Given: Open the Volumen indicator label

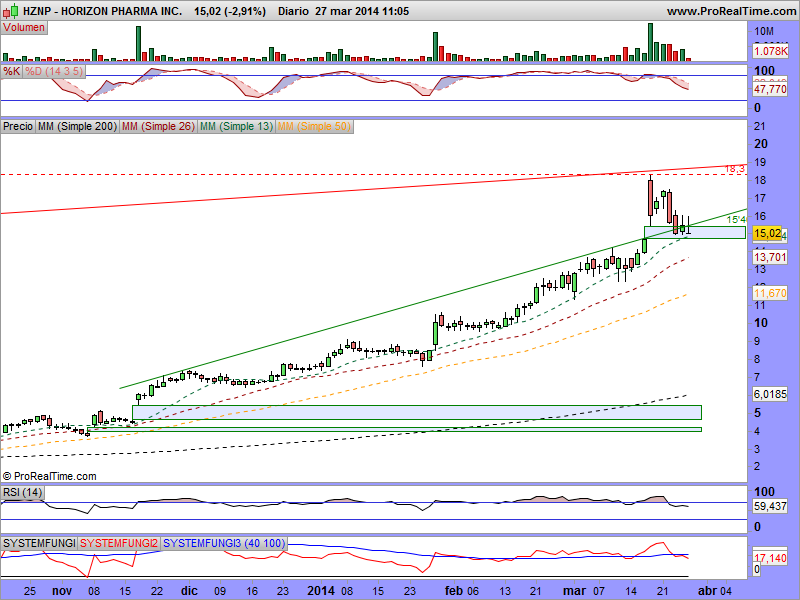Looking at the screenshot, I should (24, 28).
